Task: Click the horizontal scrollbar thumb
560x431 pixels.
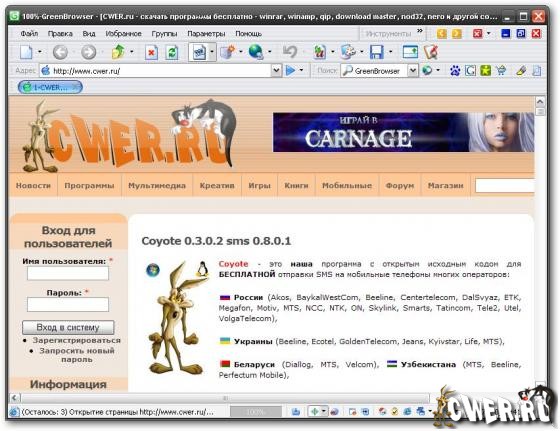Action: 225,397
